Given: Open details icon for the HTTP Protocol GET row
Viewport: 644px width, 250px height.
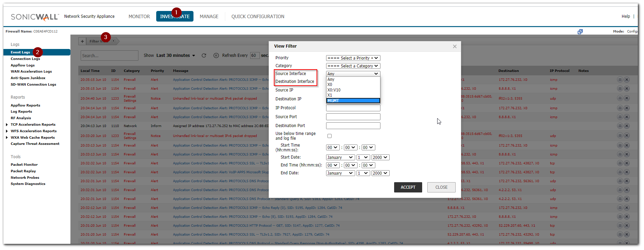Looking at the screenshot, I should [x=620, y=225].
